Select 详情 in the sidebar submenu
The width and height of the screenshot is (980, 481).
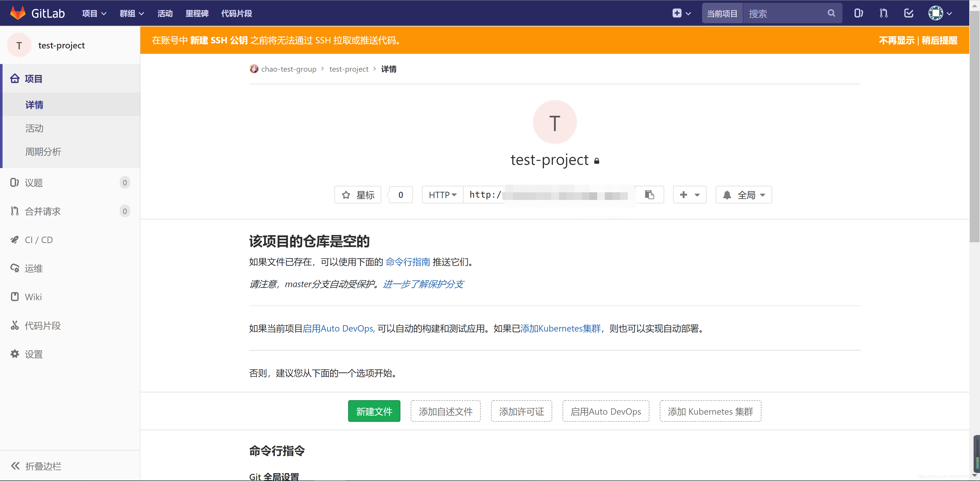click(x=71, y=105)
